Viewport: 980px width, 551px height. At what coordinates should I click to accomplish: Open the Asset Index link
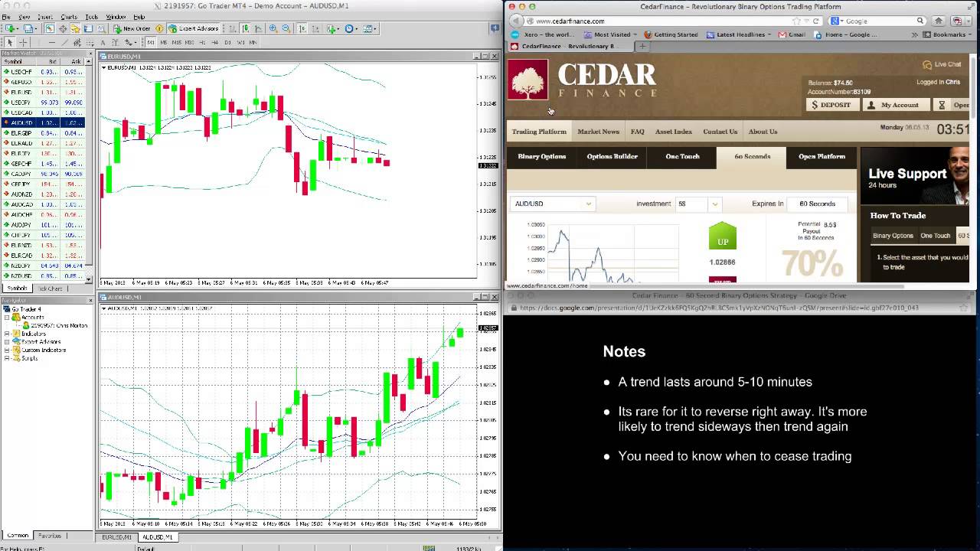click(674, 132)
